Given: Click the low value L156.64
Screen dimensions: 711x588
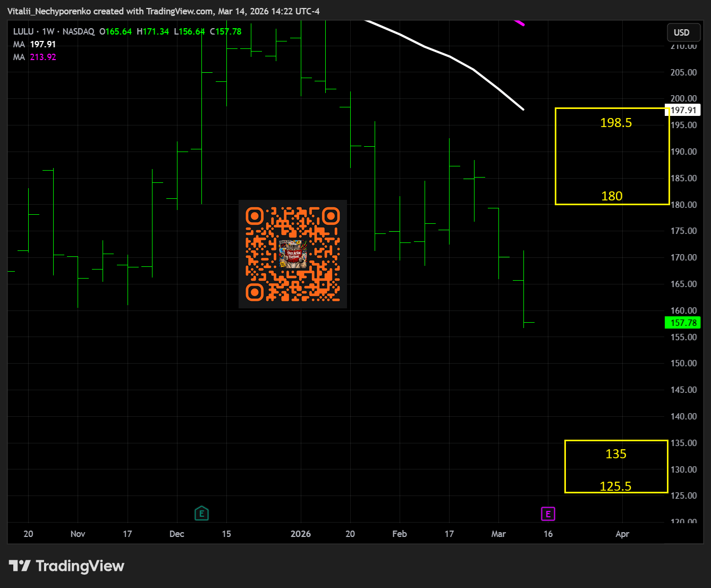Looking at the screenshot, I should pos(189,31).
